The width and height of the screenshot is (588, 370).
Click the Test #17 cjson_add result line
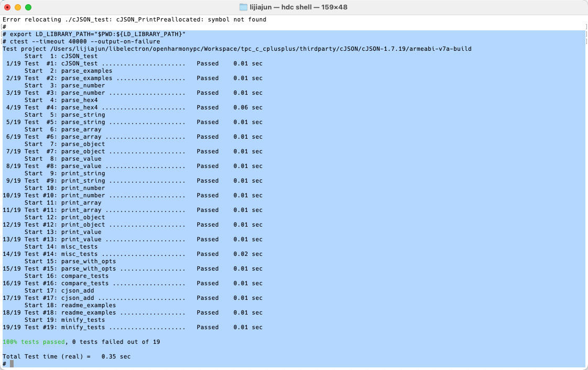[x=132, y=298]
